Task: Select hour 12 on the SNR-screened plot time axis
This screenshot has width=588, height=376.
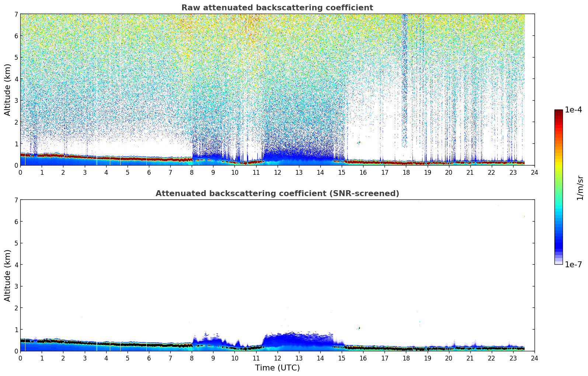Action: coord(278,358)
